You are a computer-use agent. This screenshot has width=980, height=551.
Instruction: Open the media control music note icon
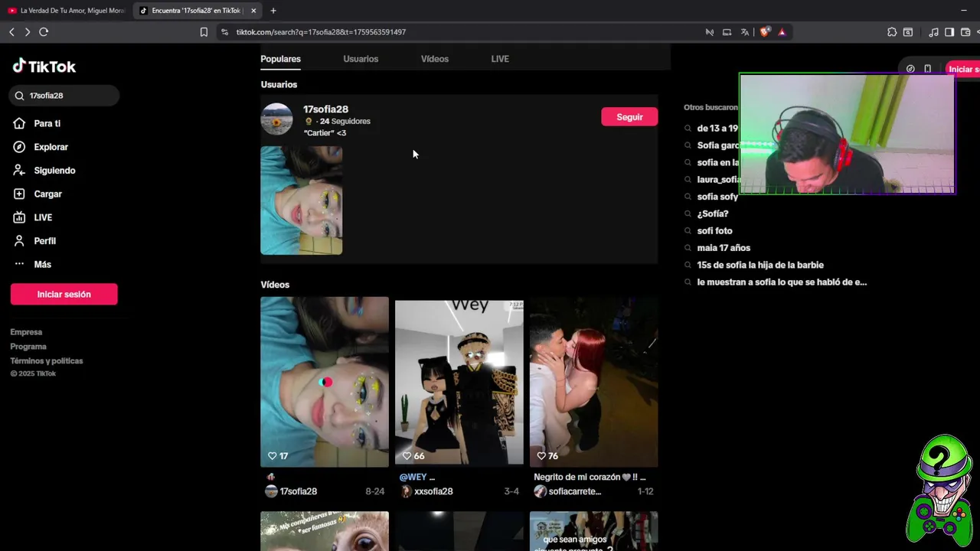click(933, 32)
